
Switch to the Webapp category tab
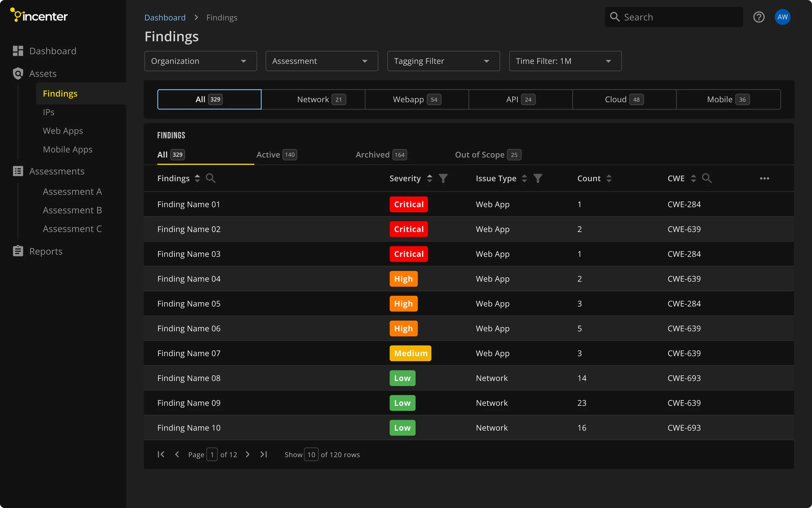[417, 99]
